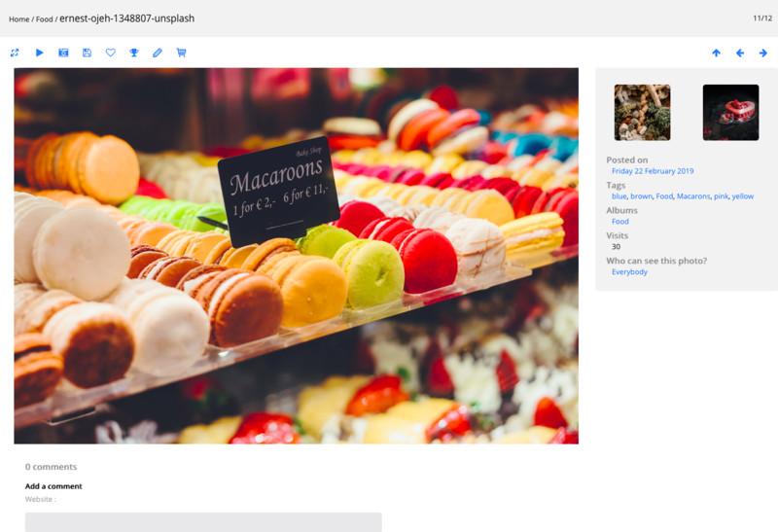Open the Food breadcrumb link
Viewport: 778px width, 532px height.
tap(44, 19)
